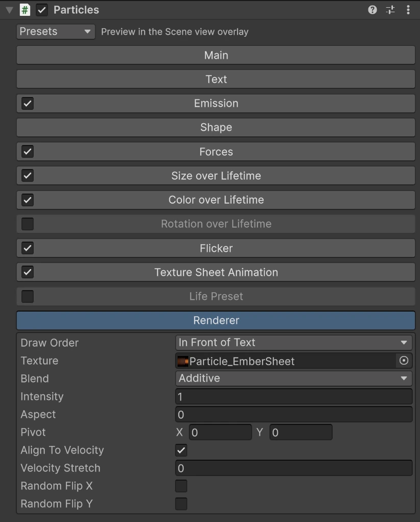The width and height of the screenshot is (420, 522).
Task: Click the Random Flip X label
Action: 57,486
